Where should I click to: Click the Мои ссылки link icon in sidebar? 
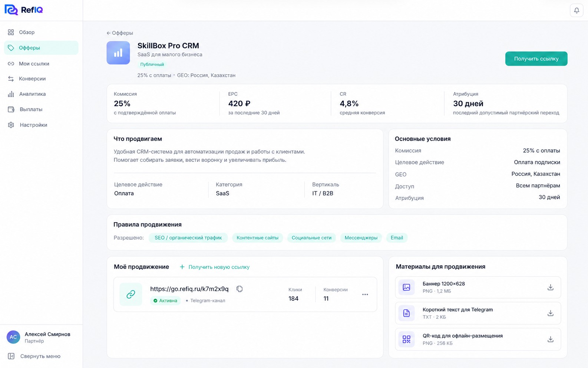[x=11, y=64]
